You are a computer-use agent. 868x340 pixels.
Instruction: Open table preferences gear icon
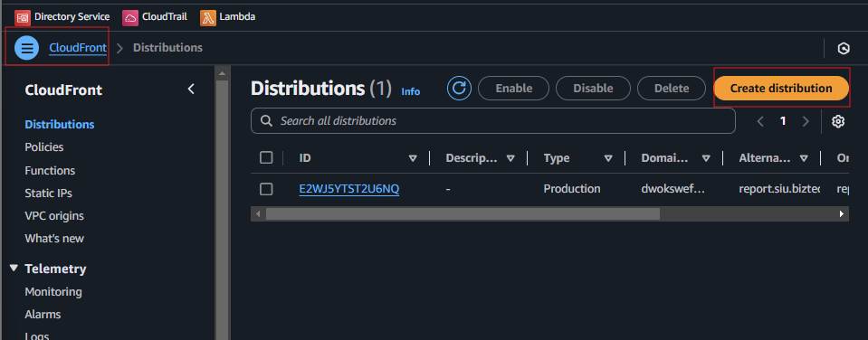click(x=838, y=122)
